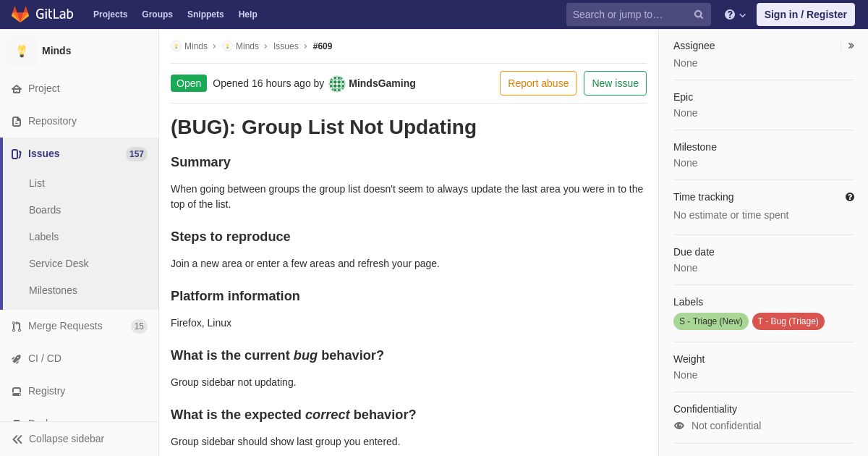Open Help link in the top navbar
Image resolution: width=868 pixels, height=456 pixels.
pyautogui.click(x=248, y=14)
